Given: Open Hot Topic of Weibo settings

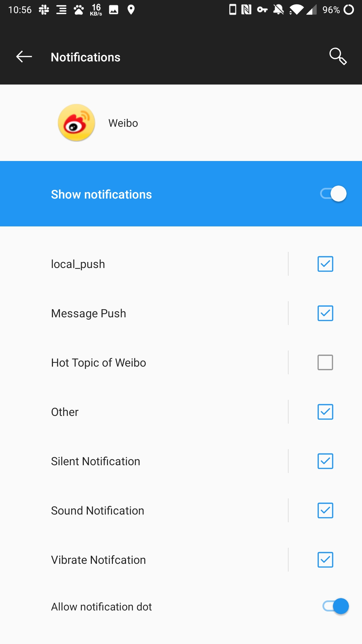Looking at the screenshot, I should [x=144, y=363].
